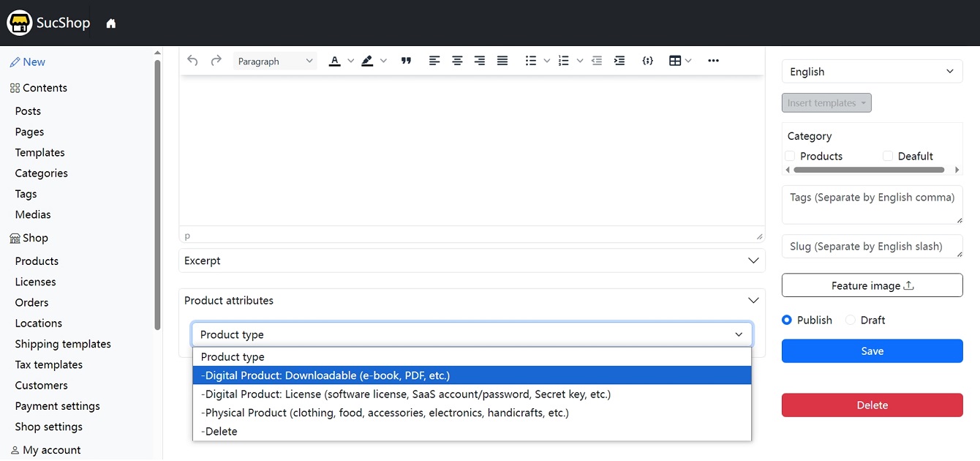The width and height of the screenshot is (980, 461).
Task: Open the three-dots more options in toolbar
Action: (714, 61)
